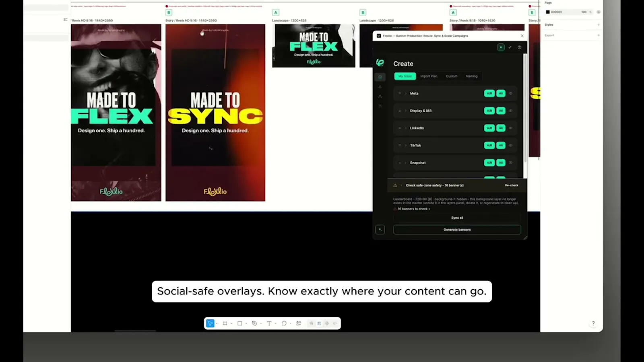Expand the Check safe-zone safety section
This screenshot has width=644, height=362.
pos(401,185)
